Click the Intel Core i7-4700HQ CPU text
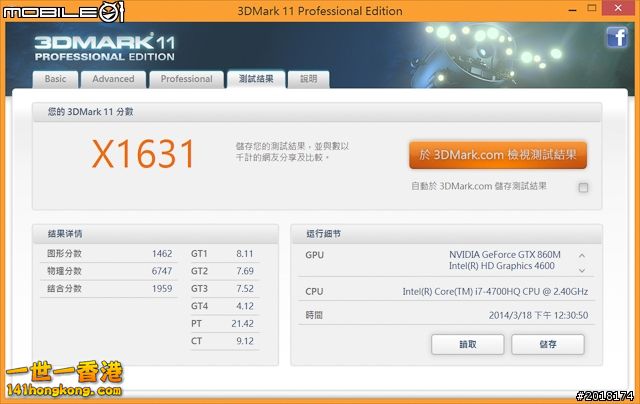 (x=495, y=291)
